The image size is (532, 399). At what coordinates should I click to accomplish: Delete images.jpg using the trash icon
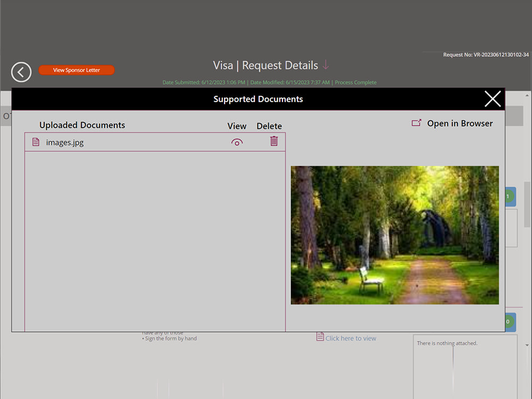pyautogui.click(x=274, y=141)
